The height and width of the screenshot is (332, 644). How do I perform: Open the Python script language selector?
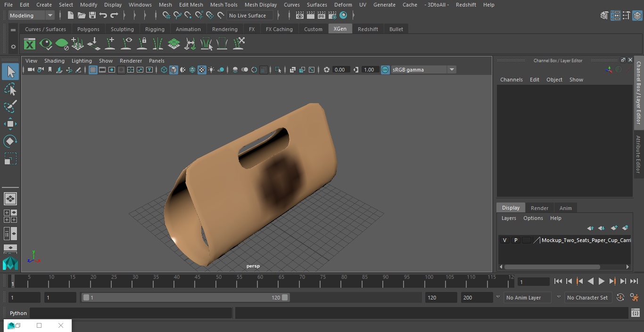click(x=18, y=313)
